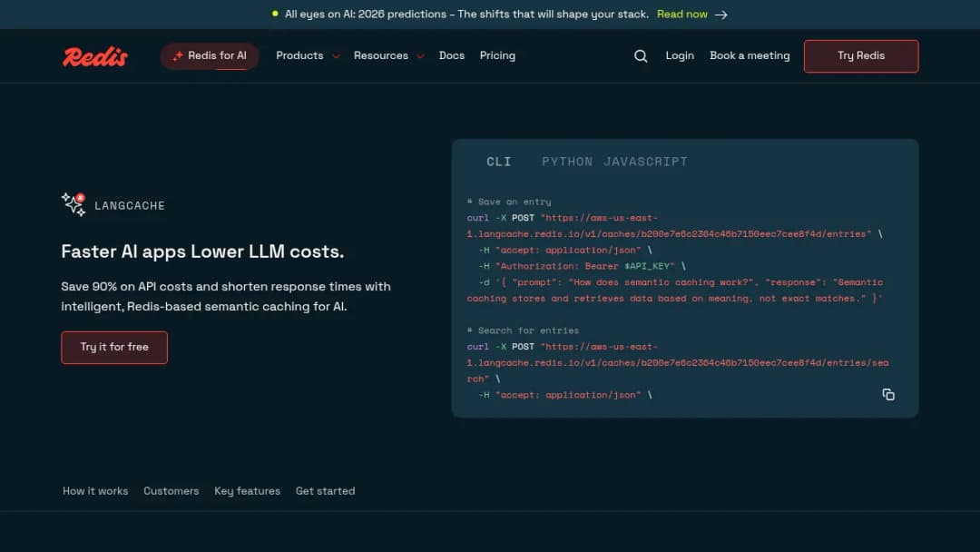This screenshot has width=980, height=552.
Task: Click the Redis logo
Action: point(95,56)
